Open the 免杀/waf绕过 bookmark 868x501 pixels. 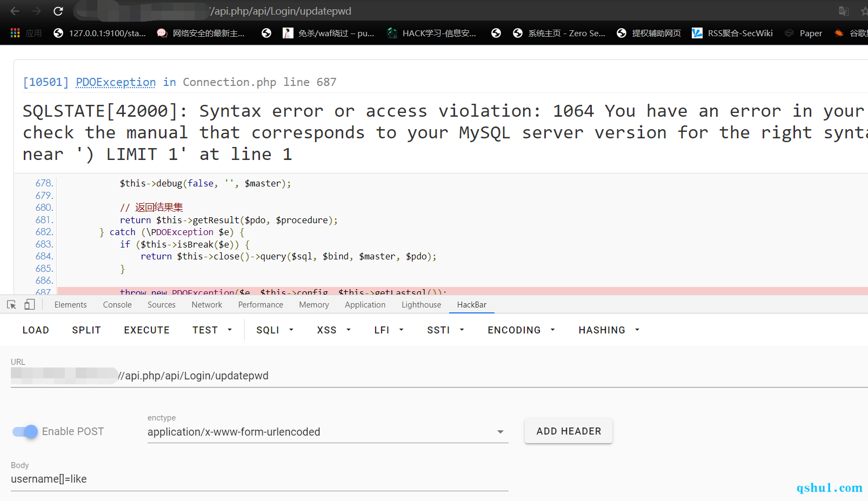point(329,33)
